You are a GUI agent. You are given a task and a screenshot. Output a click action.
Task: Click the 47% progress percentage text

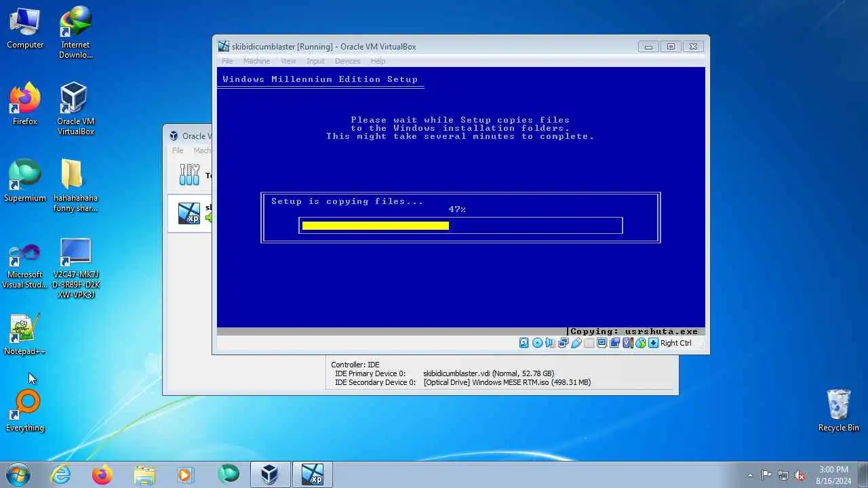pos(457,209)
